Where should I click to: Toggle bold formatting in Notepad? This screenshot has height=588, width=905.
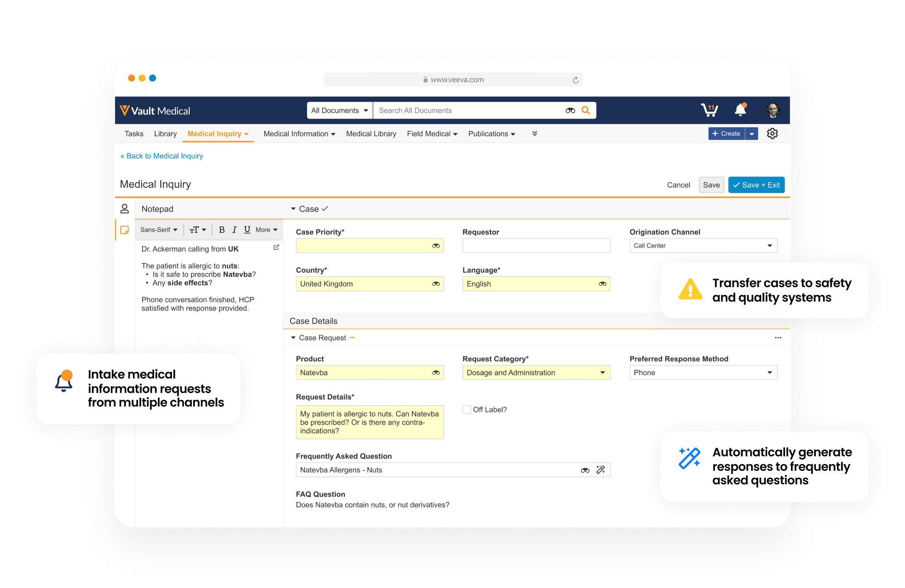(x=222, y=230)
